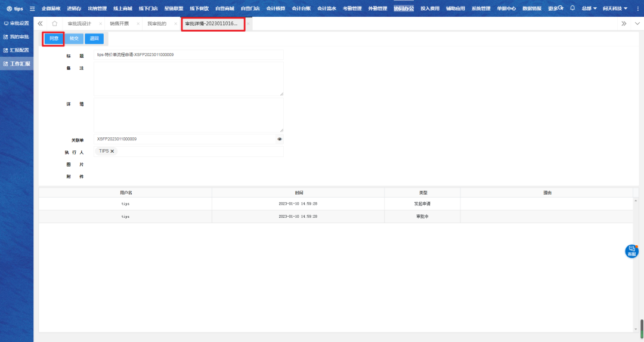Expand the 总部 dropdown
This screenshot has width=644, height=342.
[x=589, y=8]
